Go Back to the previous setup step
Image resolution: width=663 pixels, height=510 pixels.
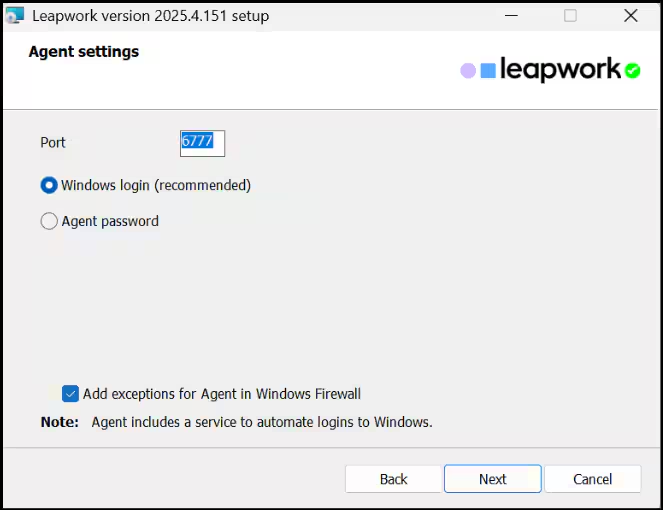pyautogui.click(x=393, y=479)
